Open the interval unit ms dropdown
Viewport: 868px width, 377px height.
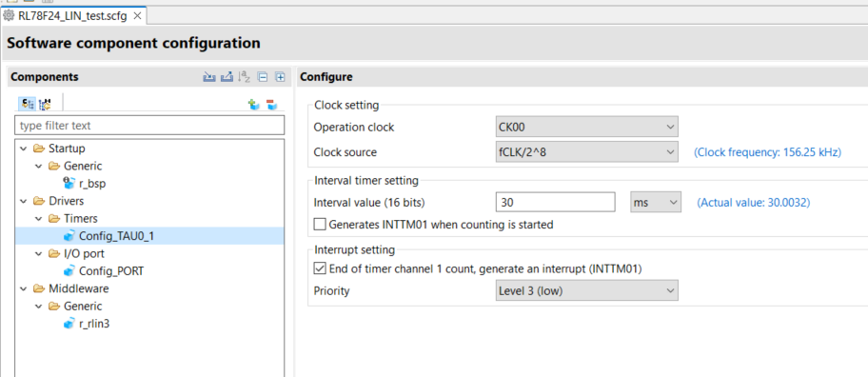coord(656,203)
